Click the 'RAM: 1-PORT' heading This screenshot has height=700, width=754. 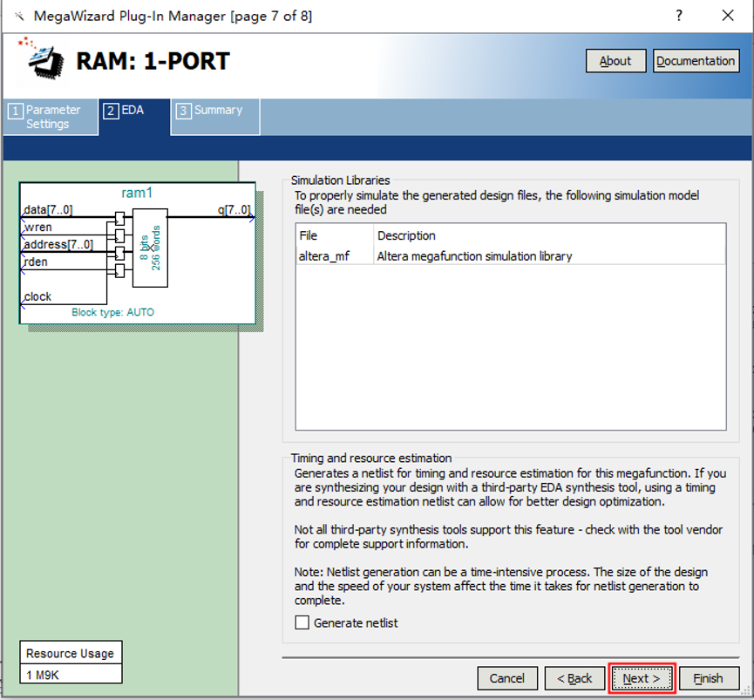pos(153,62)
